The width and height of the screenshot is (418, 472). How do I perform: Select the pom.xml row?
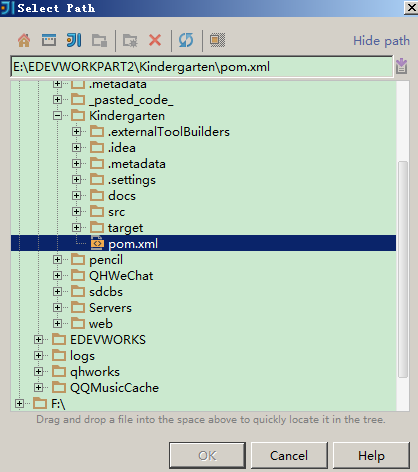pos(203,243)
